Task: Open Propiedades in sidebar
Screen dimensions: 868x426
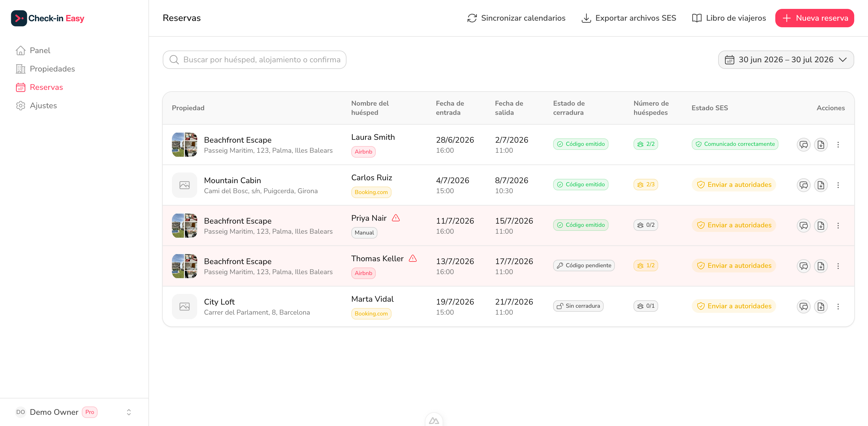Action: click(45, 69)
